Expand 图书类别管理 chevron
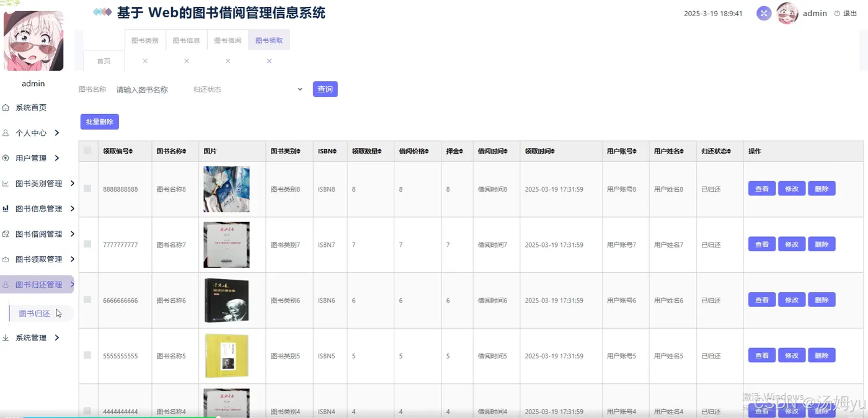Viewport: 868px width, 418px height. tap(73, 184)
